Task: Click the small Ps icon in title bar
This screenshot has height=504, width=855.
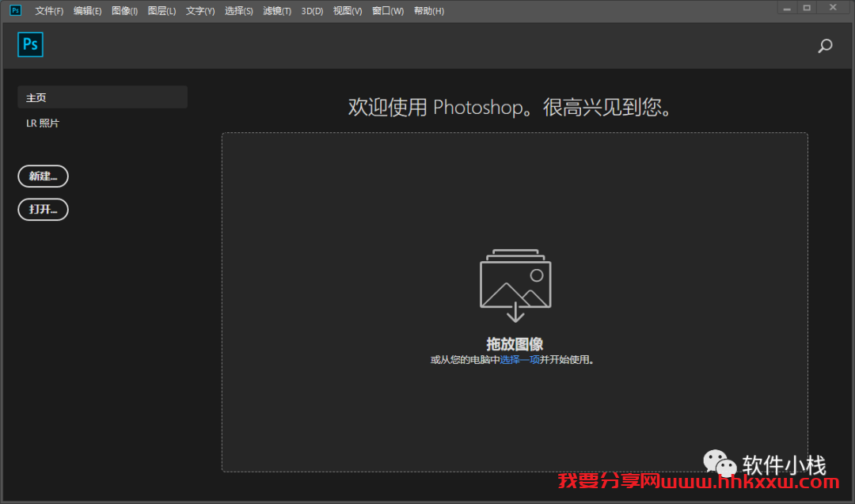Action: pos(15,10)
